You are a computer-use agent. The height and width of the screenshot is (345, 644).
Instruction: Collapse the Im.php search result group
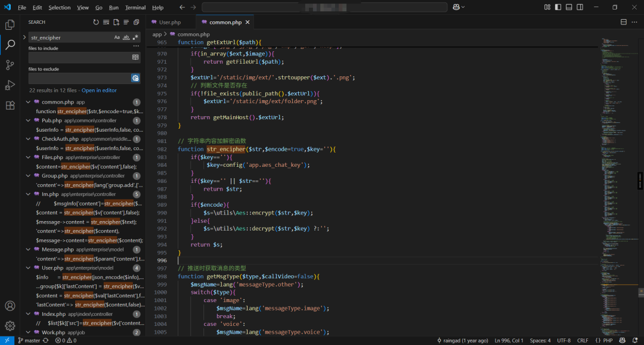click(x=28, y=194)
